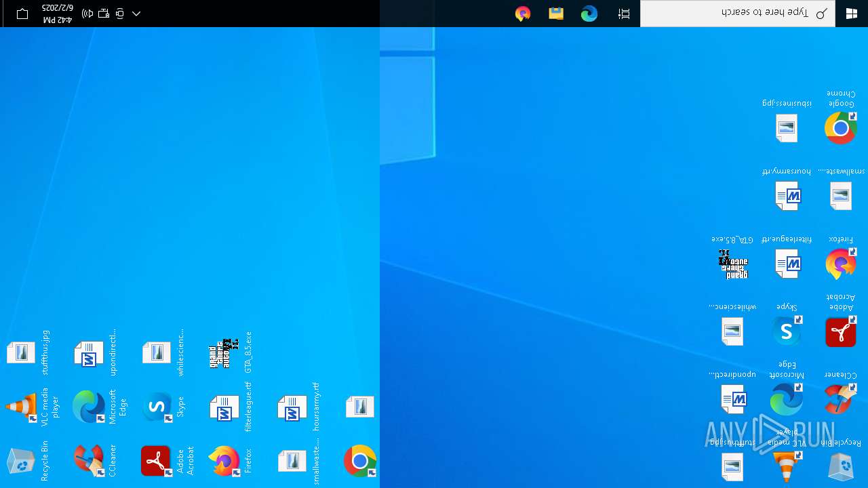Select the sideways hoursarmy.rtf document icon

(292, 408)
